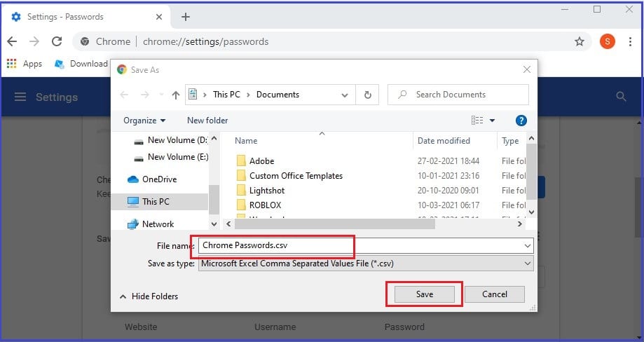Open Settings hamburger menu
The height and width of the screenshot is (342, 644).
point(20,97)
